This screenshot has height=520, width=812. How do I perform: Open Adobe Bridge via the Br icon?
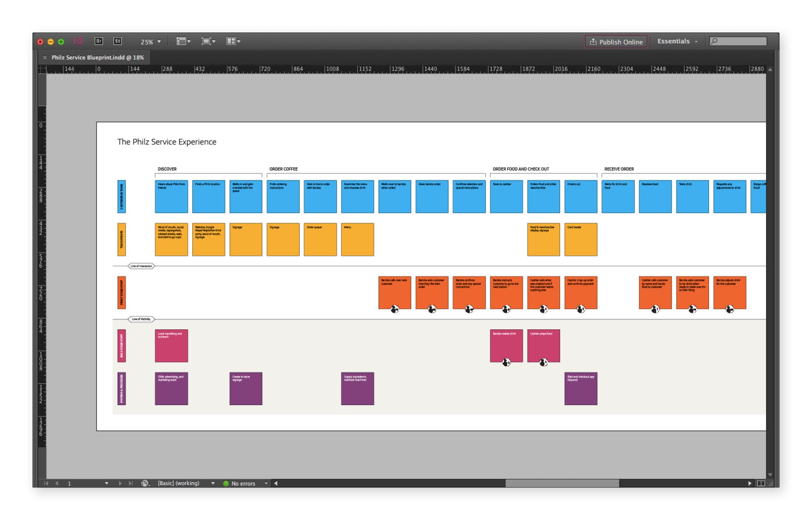(x=99, y=41)
